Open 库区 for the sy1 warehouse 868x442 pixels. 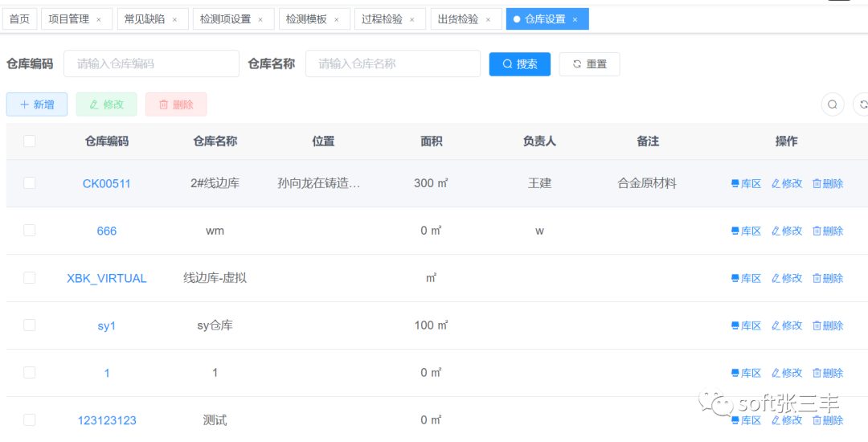[x=746, y=325]
